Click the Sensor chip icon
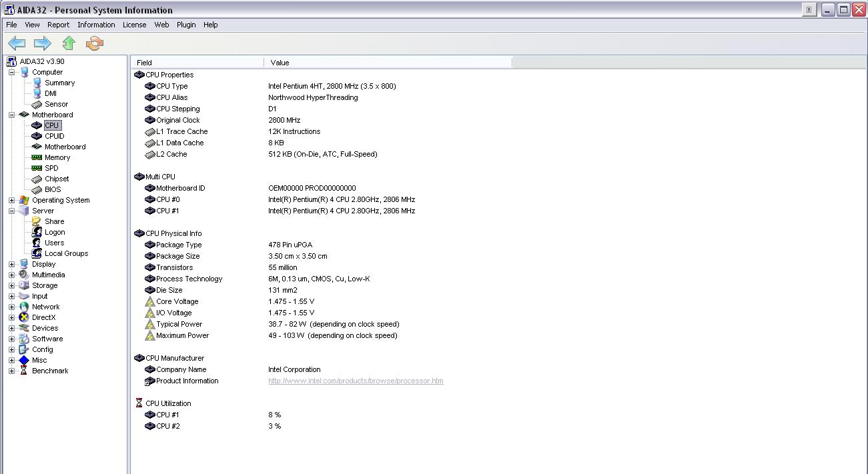 (37, 104)
